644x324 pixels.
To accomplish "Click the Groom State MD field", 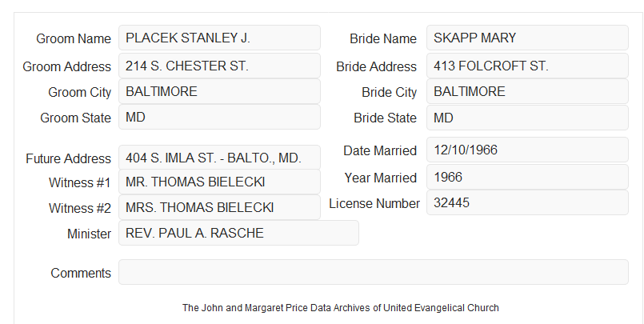I will pos(219,117).
